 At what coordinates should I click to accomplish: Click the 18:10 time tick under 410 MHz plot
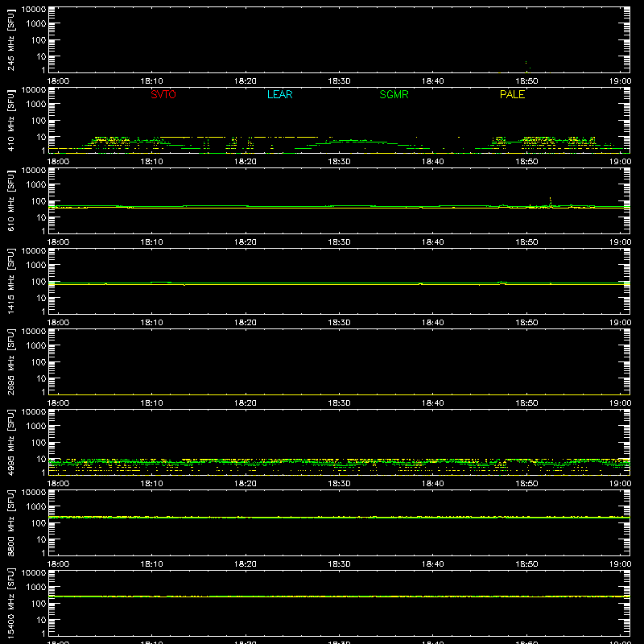coord(151,162)
